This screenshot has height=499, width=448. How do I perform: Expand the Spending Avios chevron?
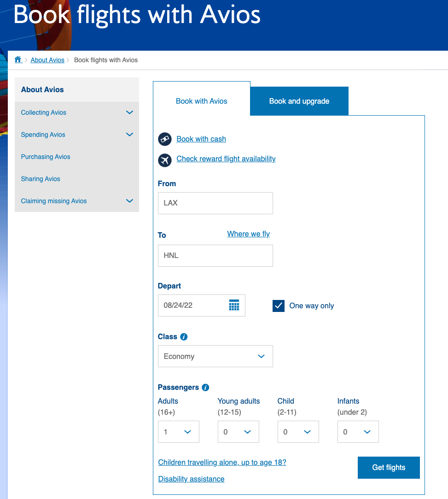[x=129, y=135]
